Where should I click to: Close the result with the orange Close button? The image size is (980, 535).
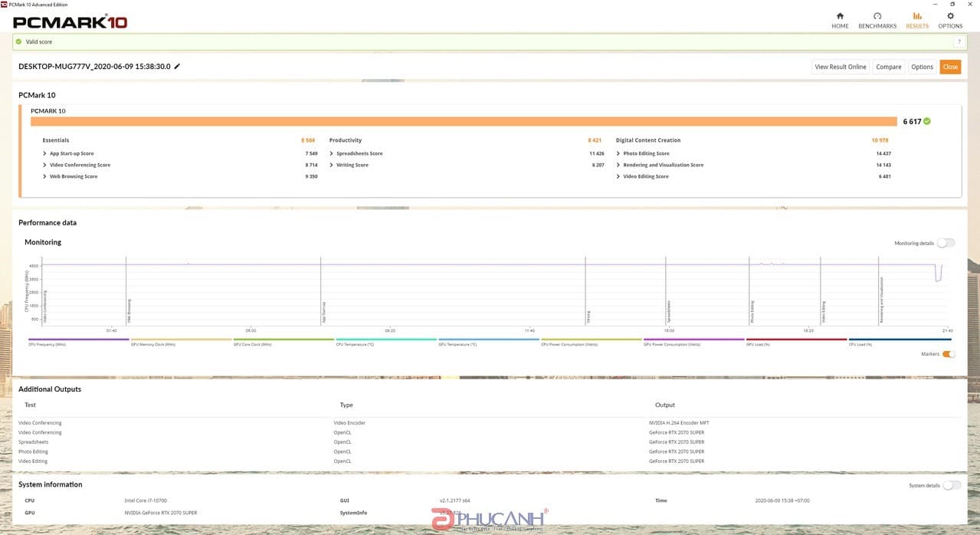(x=950, y=67)
